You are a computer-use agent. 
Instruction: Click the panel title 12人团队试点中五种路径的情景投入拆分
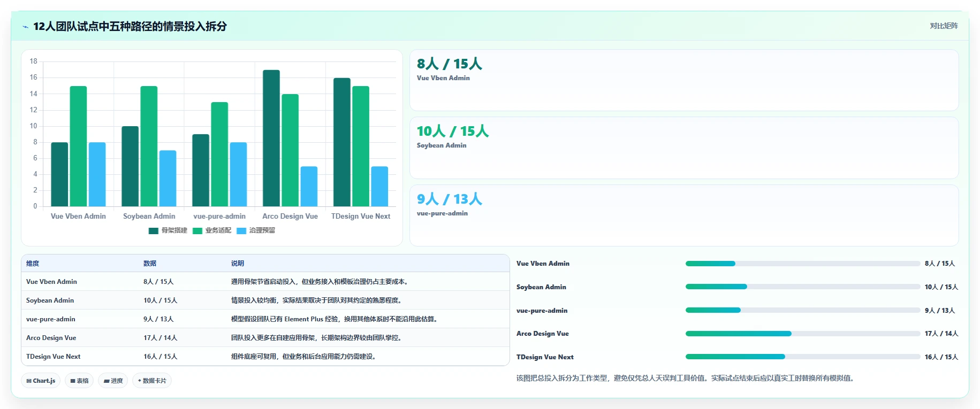130,26
